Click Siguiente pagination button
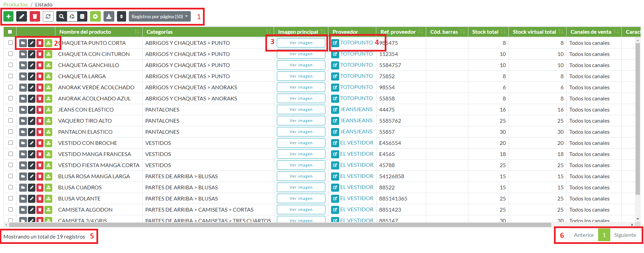644x253 pixels. coord(625,235)
